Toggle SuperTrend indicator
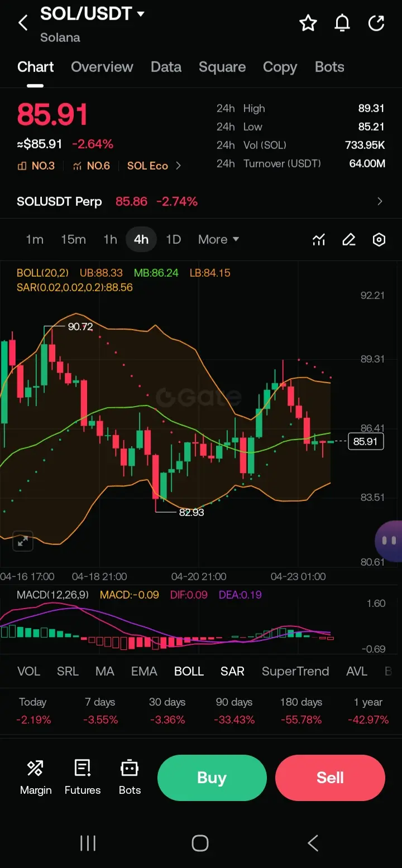This screenshot has height=868, width=402. tap(295, 672)
